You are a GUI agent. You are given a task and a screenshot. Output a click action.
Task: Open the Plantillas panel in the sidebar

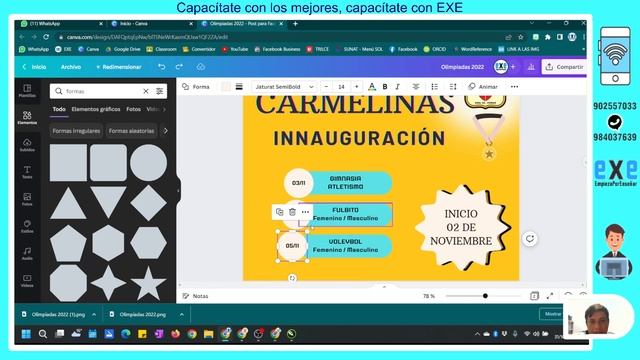pyautogui.click(x=27, y=91)
